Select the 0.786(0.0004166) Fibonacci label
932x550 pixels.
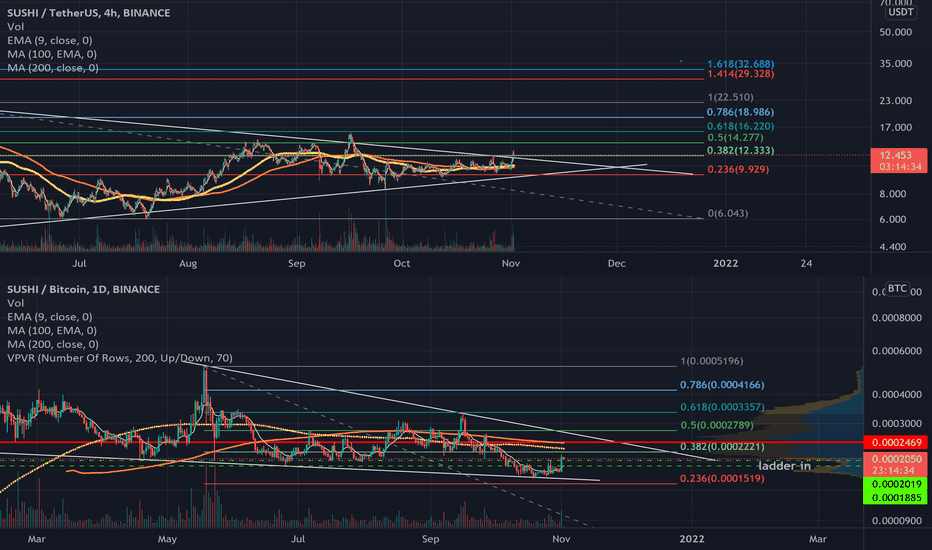722,385
